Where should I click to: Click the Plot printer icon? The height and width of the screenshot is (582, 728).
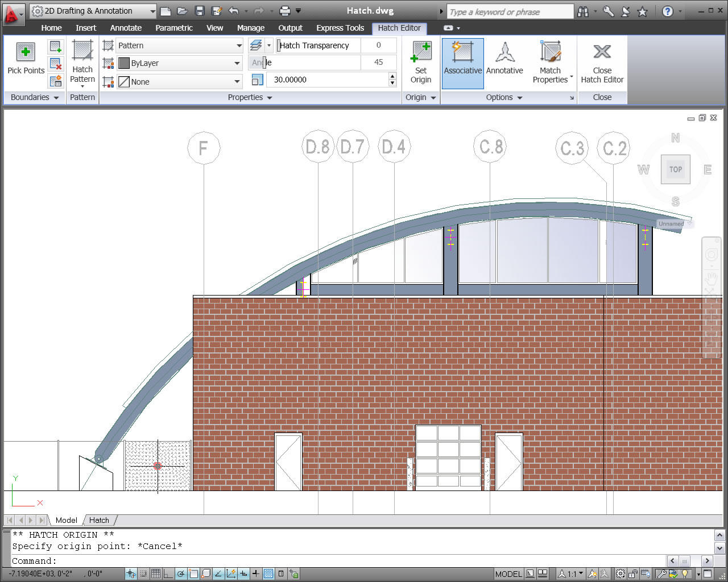pyautogui.click(x=285, y=11)
